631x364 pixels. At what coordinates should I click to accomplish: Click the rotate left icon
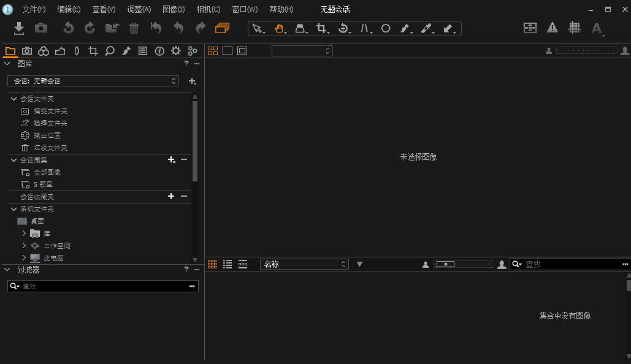click(x=69, y=28)
